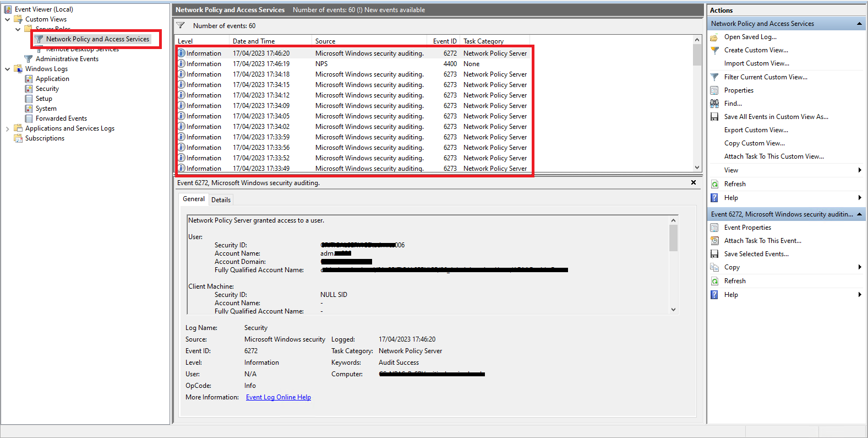Click the Open Saved Log folder icon
The width and height of the screenshot is (868, 438).
[x=714, y=37]
